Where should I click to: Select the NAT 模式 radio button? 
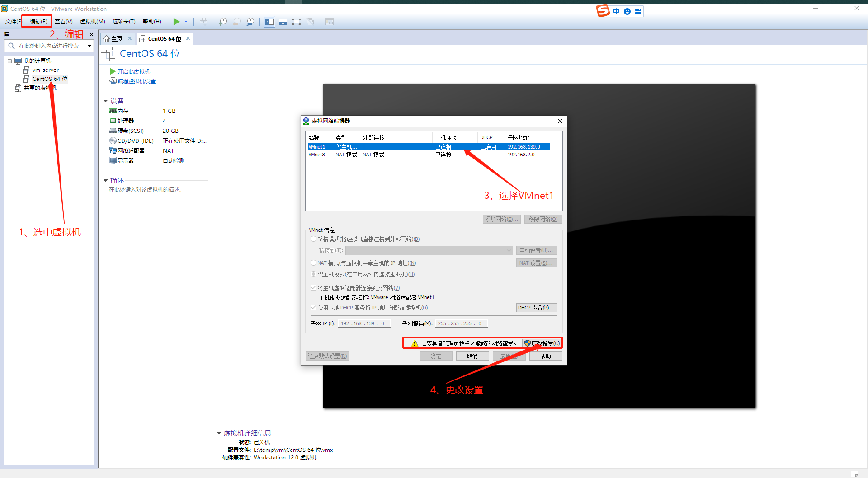[x=313, y=263]
